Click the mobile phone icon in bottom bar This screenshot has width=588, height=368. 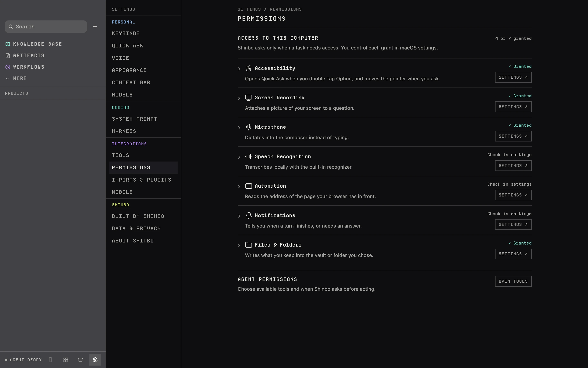coord(51,360)
